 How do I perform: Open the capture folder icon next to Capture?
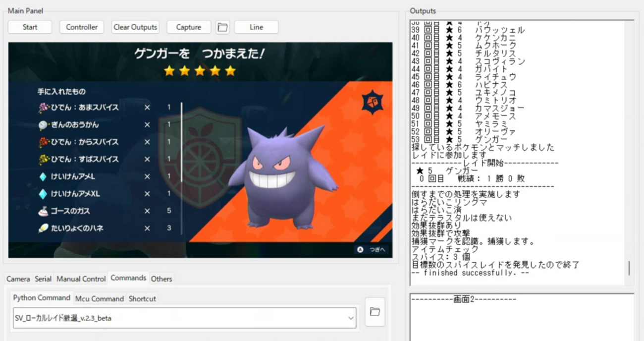tap(222, 27)
